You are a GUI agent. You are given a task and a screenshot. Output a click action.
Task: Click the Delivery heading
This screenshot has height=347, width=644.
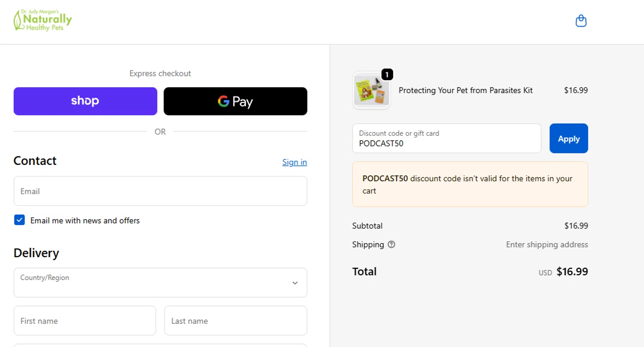(x=36, y=253)
